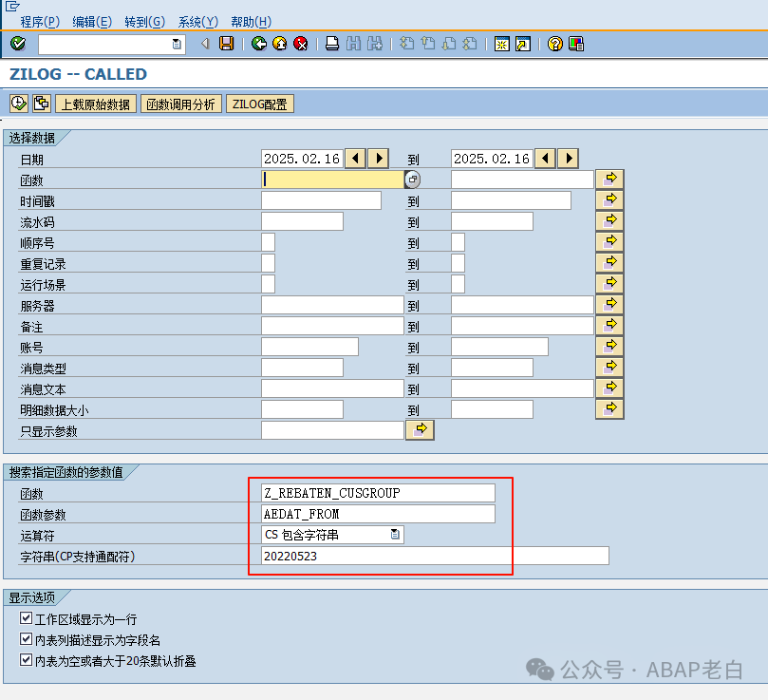Open the 函数 field search help button
This screenshot has height=700, width=768.
(x=412, y=180)
